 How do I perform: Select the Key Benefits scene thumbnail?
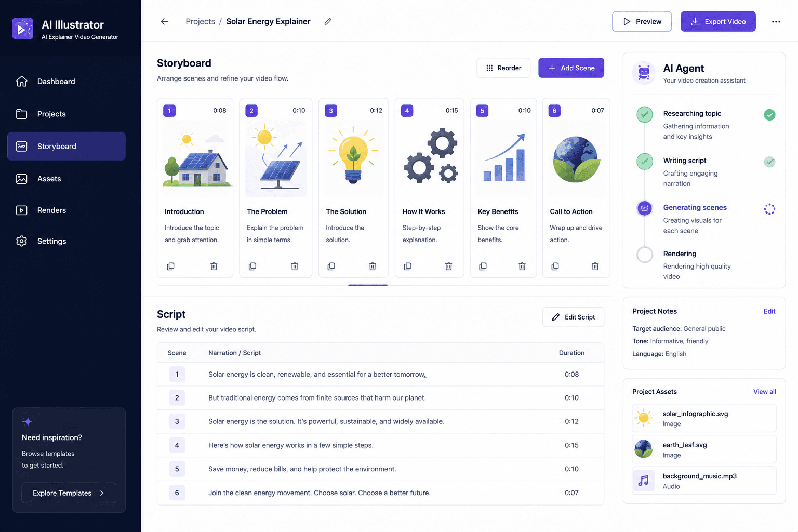503,158
